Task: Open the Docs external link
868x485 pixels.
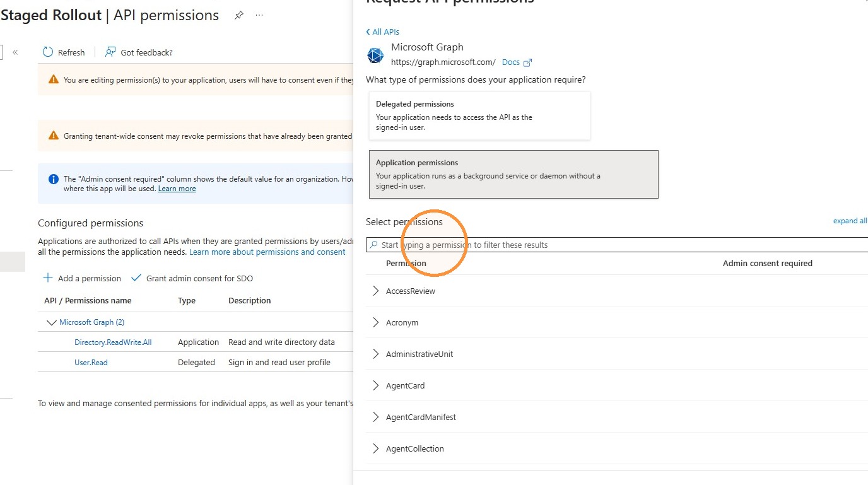Action: (517, 62)
